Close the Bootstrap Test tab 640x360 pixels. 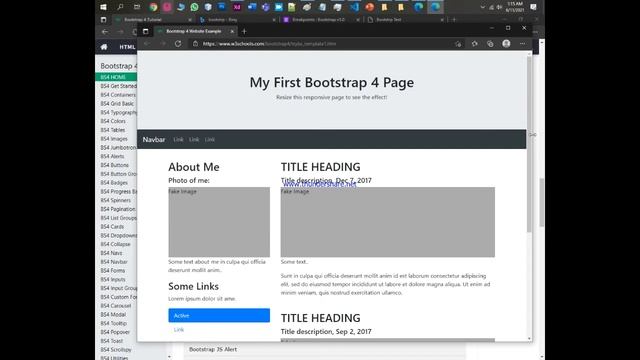point(442,20)
